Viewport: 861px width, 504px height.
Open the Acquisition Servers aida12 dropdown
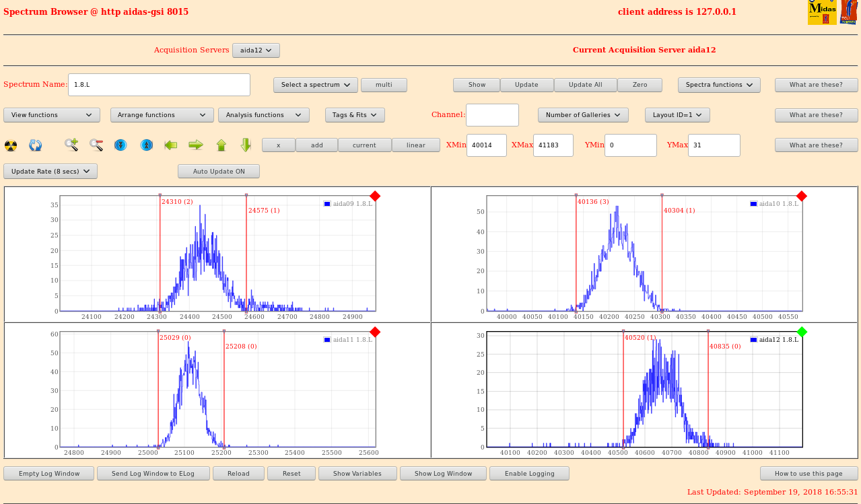coord(256,50)
